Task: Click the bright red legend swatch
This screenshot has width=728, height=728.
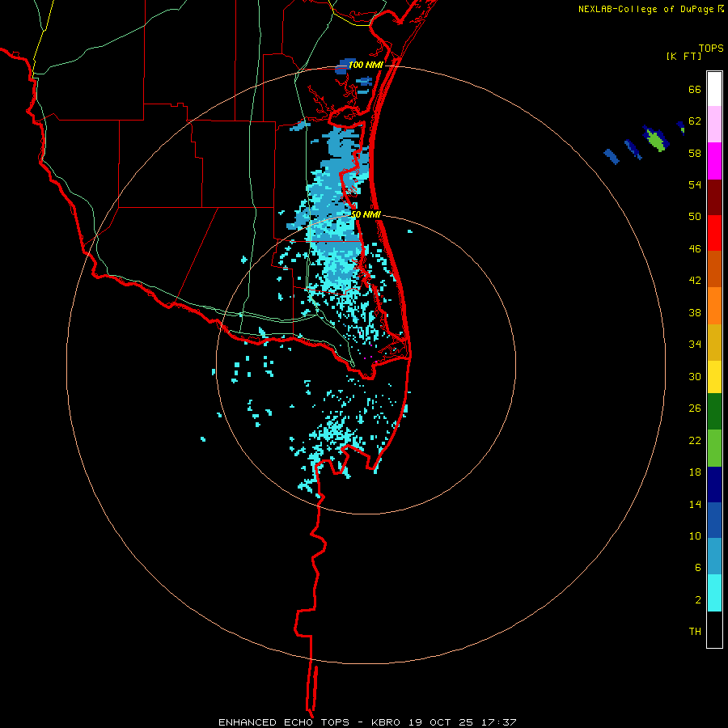Action: pyautogui.click(x=714, y=233)
